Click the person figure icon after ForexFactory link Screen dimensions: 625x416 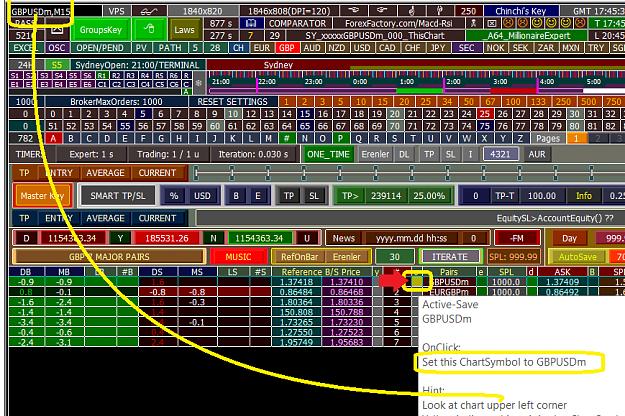click(474, 24)
